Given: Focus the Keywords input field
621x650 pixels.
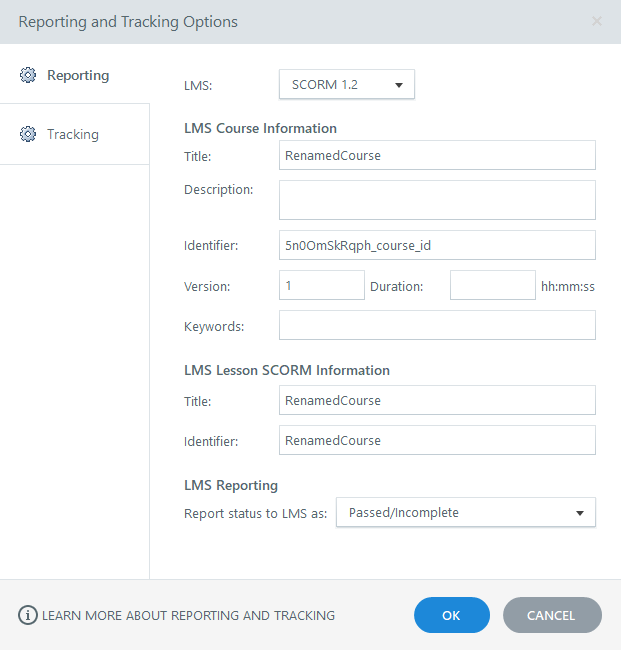Looking at the screenshot, I should pos(437,325).
